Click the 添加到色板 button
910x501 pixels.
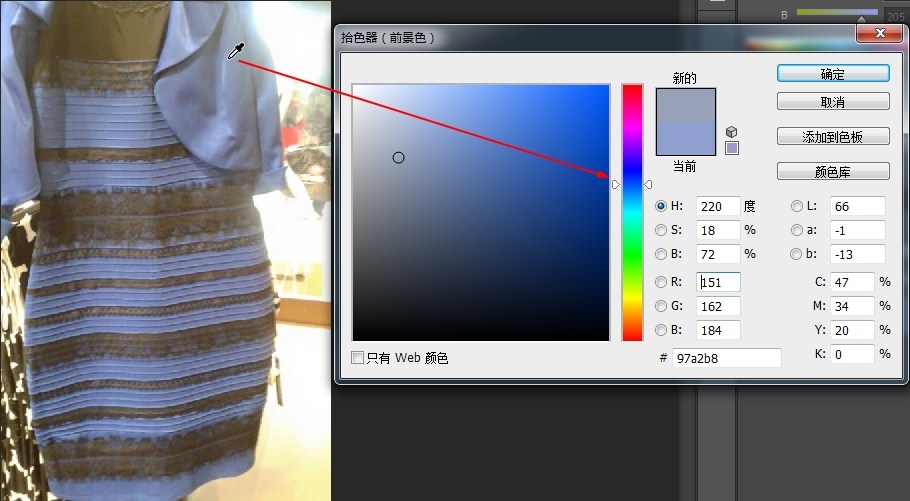[x=833, y=136]
